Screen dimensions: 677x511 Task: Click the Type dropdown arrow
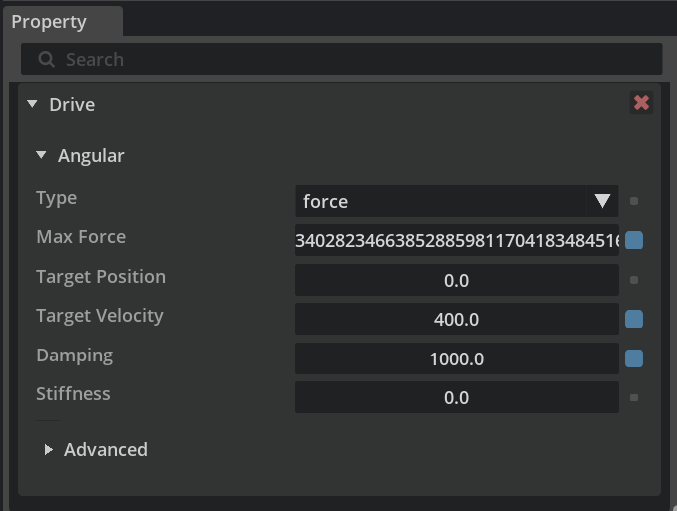click(x=602, y=201)
